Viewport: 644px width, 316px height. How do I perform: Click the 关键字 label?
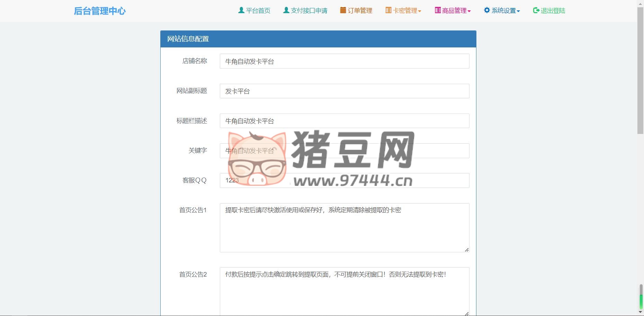[x=198, y=151]
